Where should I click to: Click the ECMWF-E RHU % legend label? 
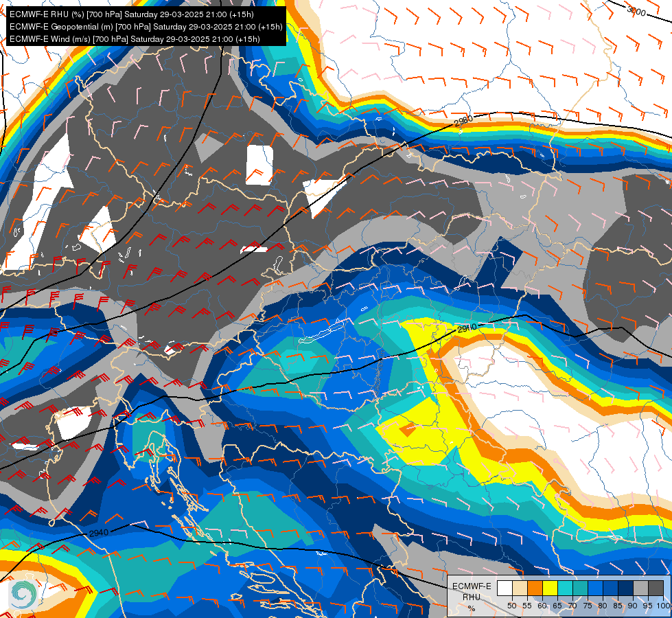coord(472,597)
